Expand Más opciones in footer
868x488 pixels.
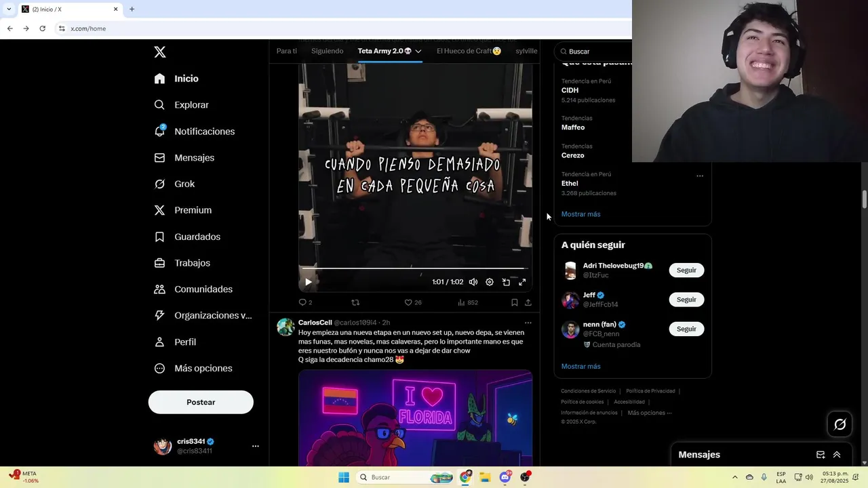click(650, 413)
